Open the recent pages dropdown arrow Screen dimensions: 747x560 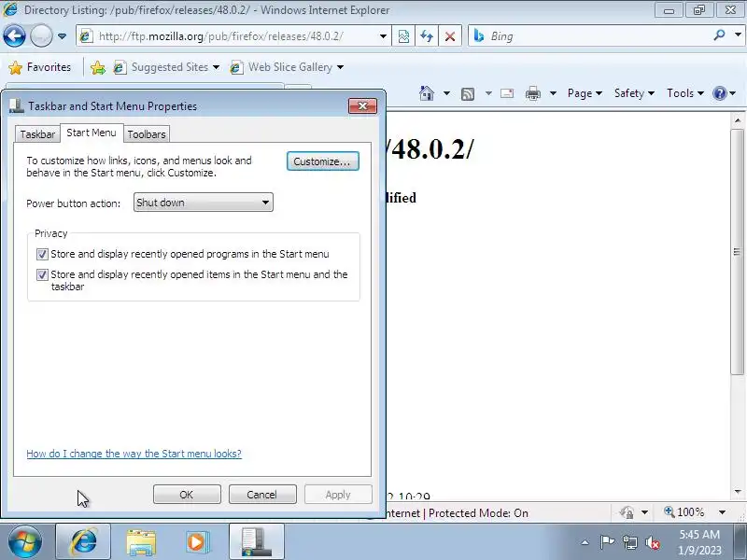(62, 36)
